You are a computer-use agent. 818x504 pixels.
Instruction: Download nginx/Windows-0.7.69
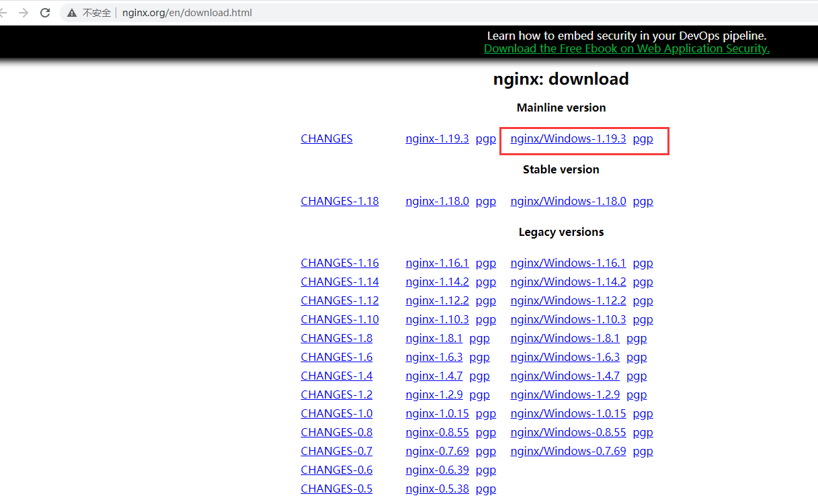click(568, 451)
